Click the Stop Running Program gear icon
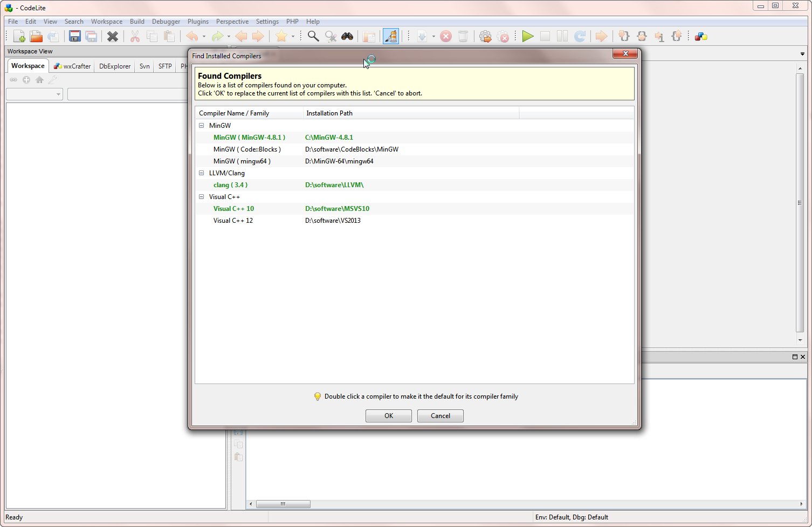This screenshot has height=527, width=812. tap(503, 36)
